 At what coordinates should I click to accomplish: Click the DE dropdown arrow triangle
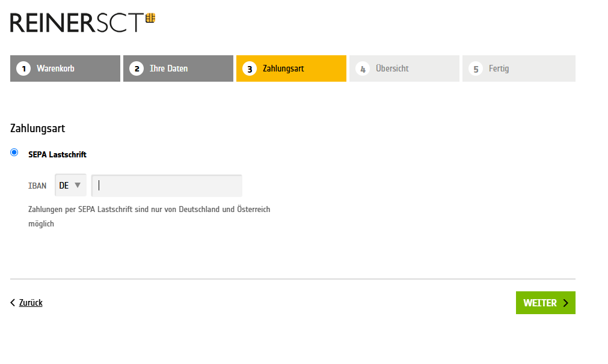[78, 186]
